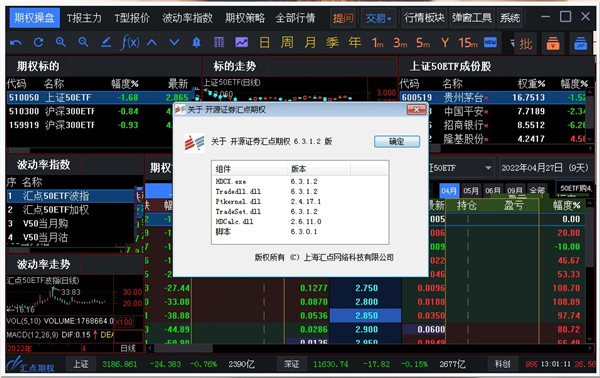Switch chart to daily period 日
Viewport: 600px width, 378px height.
[x=264, y=42]
